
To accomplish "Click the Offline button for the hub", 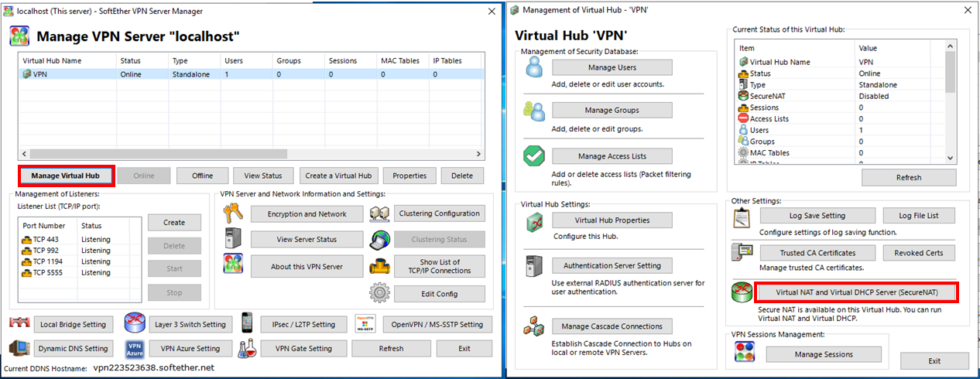I will tap(202, 176).
